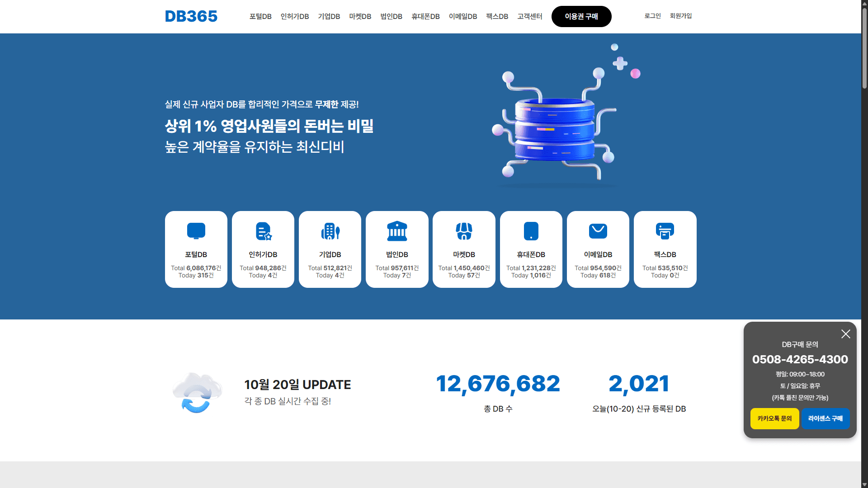868x488 pixels.
Task: Go to 고객센터 in navigation
Action: [529, 16]
